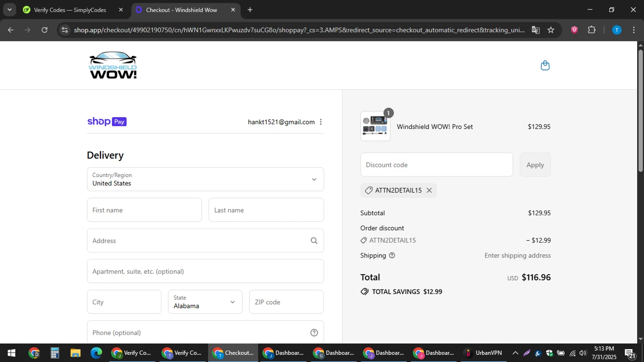Click the Shop Pay logo
Viewport: 644px width, 362px height.
coord(107,122)
